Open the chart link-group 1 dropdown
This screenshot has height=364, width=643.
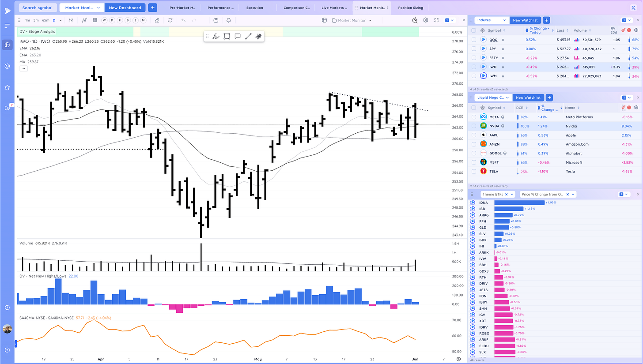449,20
